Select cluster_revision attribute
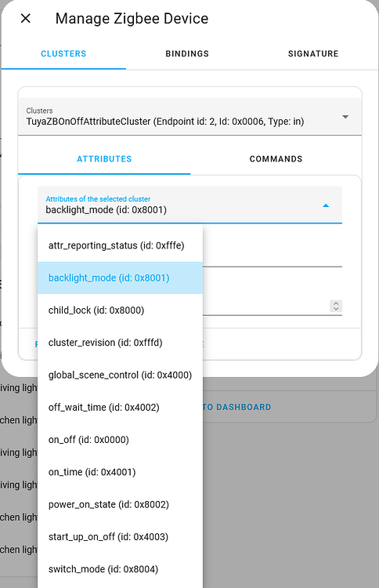 [x=120, y=343]
